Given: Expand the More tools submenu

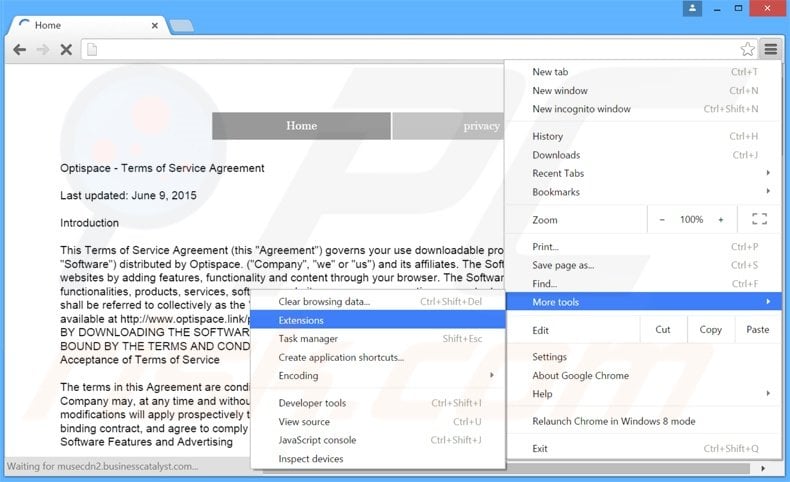Looking at the screenshot, I should [x=644, y=302].
